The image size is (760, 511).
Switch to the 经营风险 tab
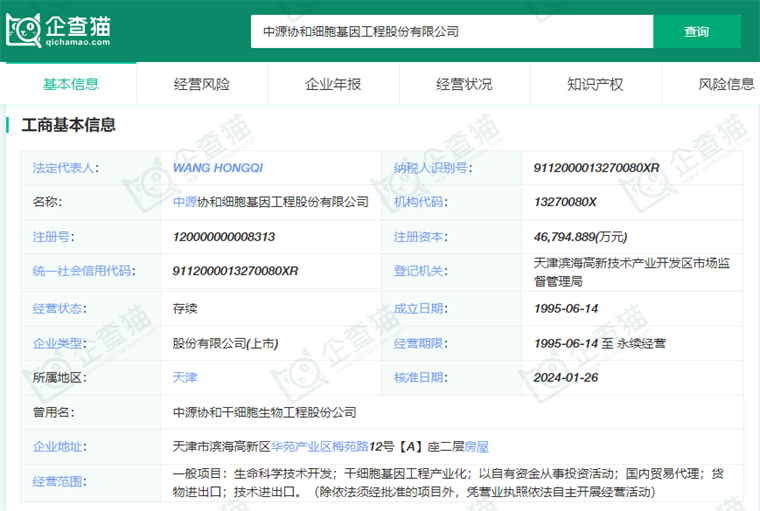202,84
